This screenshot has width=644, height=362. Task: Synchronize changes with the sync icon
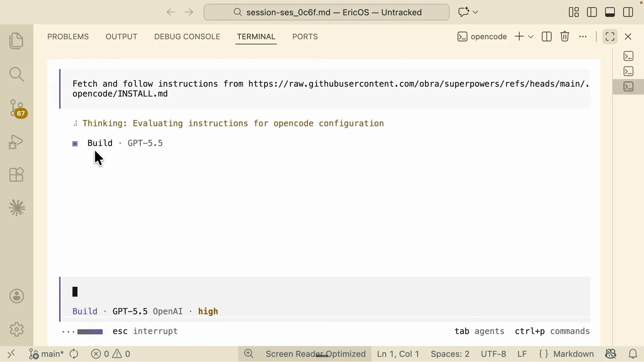coord(74,354)
